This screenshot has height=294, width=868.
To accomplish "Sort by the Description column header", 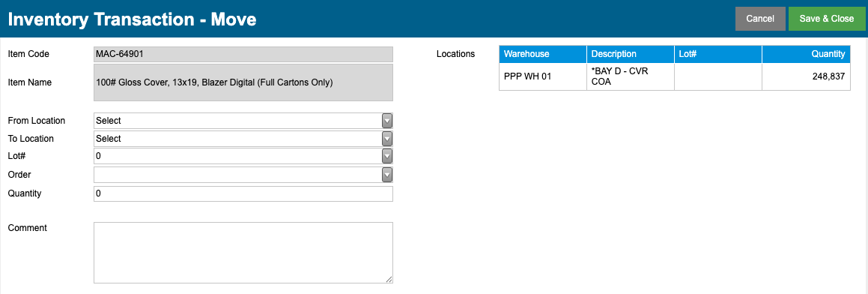I will [631, 54].
